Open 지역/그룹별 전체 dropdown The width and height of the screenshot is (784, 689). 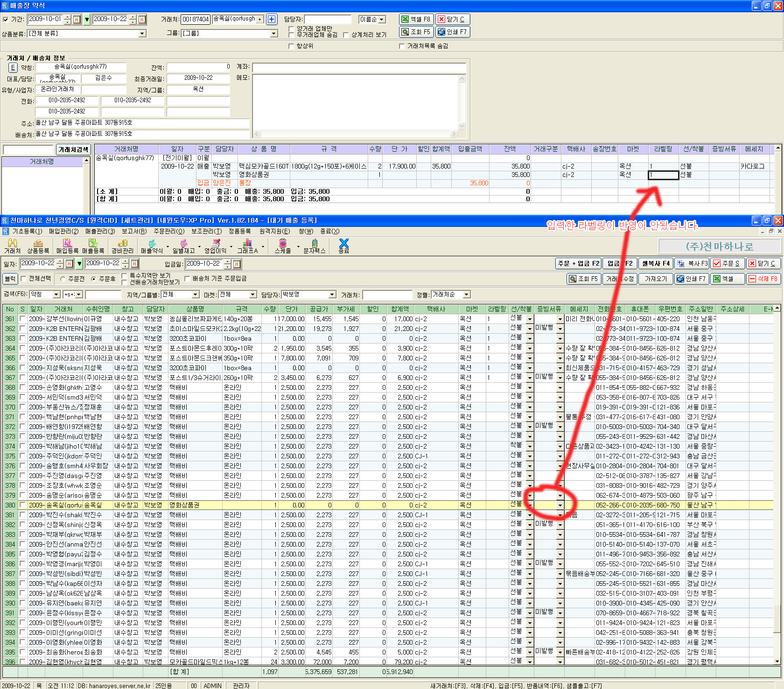pos(196,295)
